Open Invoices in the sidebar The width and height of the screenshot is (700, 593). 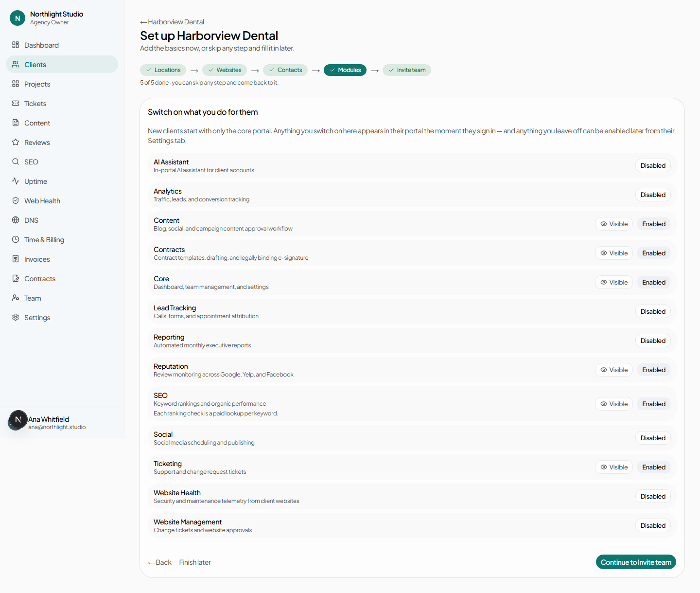(62, 259)
